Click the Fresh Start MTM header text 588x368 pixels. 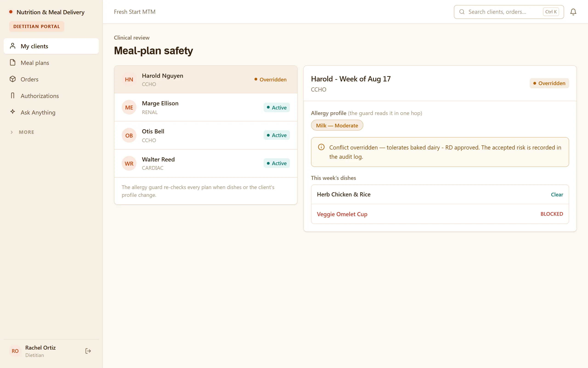click(135, 12)
